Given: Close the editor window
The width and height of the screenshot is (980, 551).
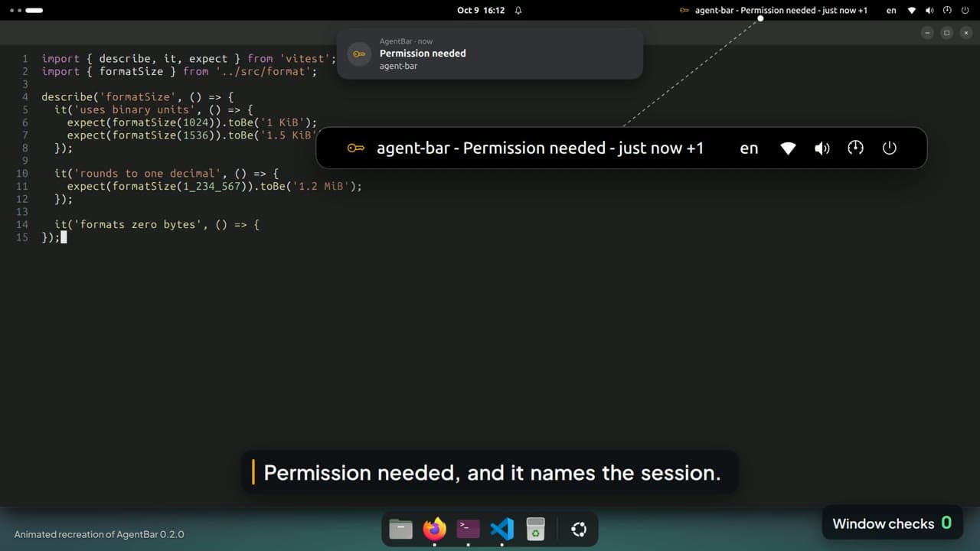Looking at the screenshot, I should point(965,33).
